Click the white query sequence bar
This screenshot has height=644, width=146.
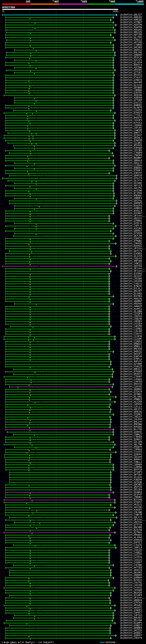click(x=60, y=9)
